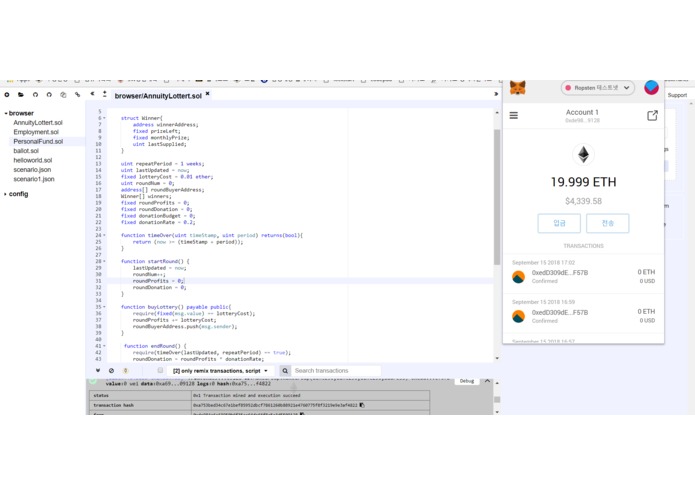Toggle the terminal panel with the double chevron
Image resolution: width=695 pixels, height=494 pixels.
[98, 370]
